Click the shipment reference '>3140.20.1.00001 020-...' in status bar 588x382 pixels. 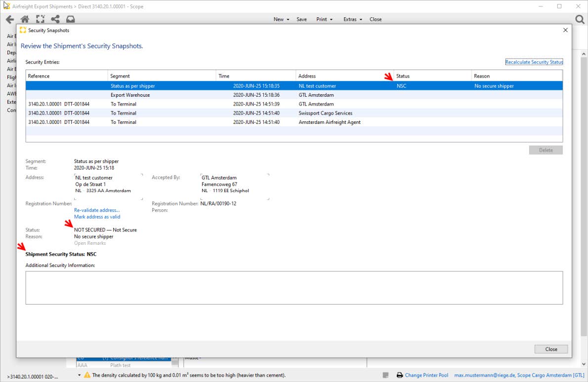(33, 377)
